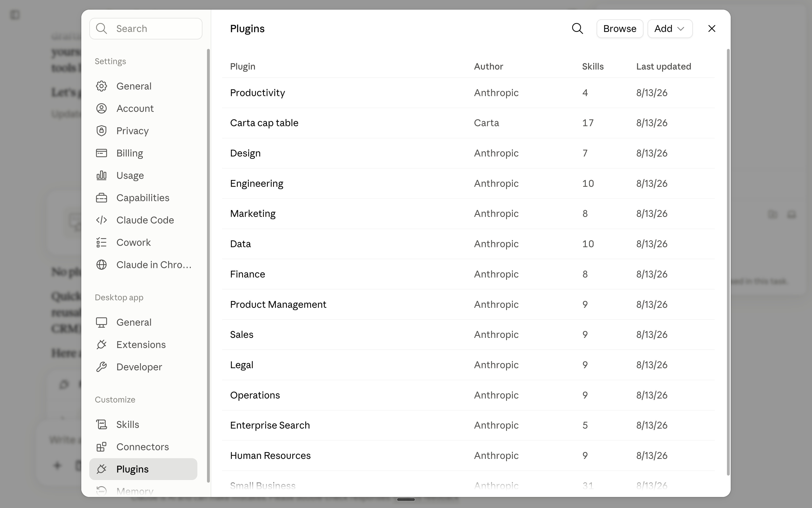The width and height of the screenshot is (812, 508).
Task: Click the General gear icon under Settings
Action: tap(101, 86)
